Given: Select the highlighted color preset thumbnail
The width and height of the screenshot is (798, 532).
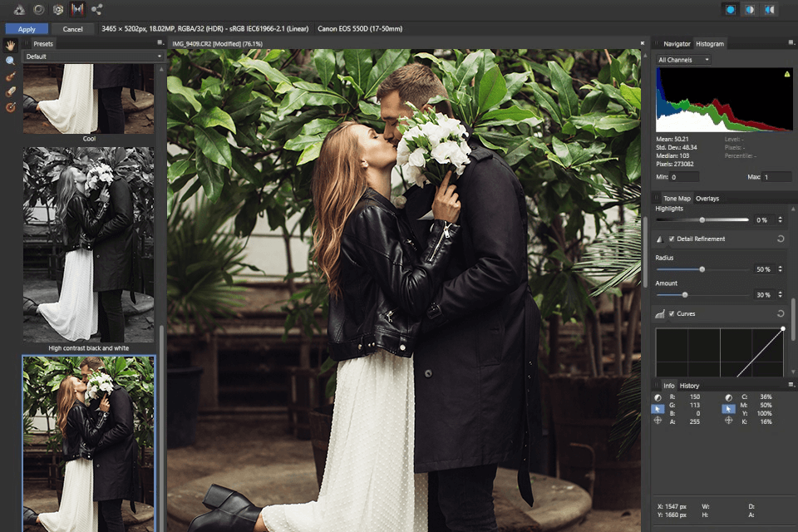Looking at the screenshot, I should click(89, 444).
